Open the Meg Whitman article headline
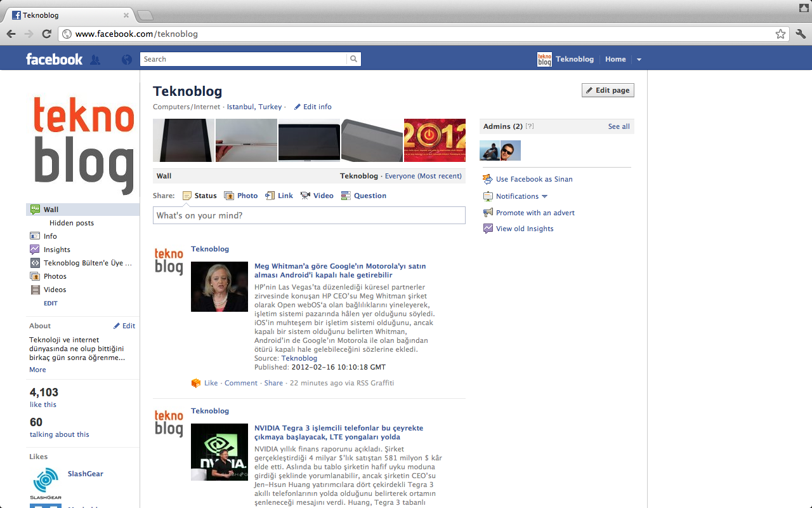Image resolution: width=812 pixels, height=508 pixels. click(340, 271)
